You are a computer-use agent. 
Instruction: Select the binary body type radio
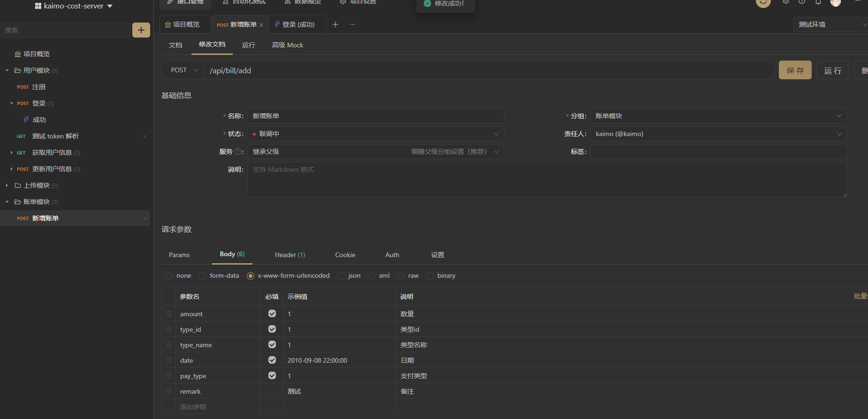tap(430, 276)
